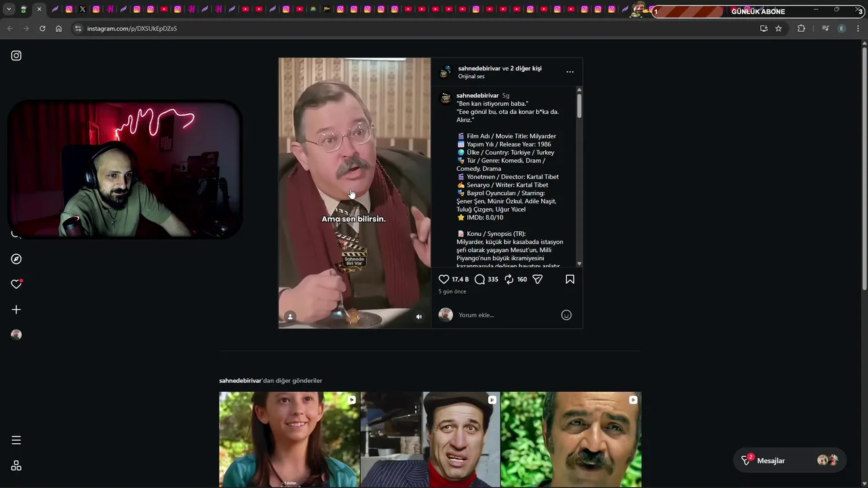Open the emoji picker in comment box
868x488 pixels.
point(566,315)
